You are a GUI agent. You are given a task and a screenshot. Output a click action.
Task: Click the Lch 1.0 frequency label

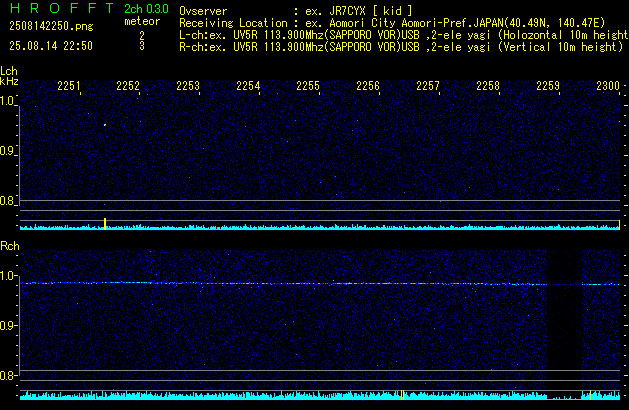coord(7,101)
